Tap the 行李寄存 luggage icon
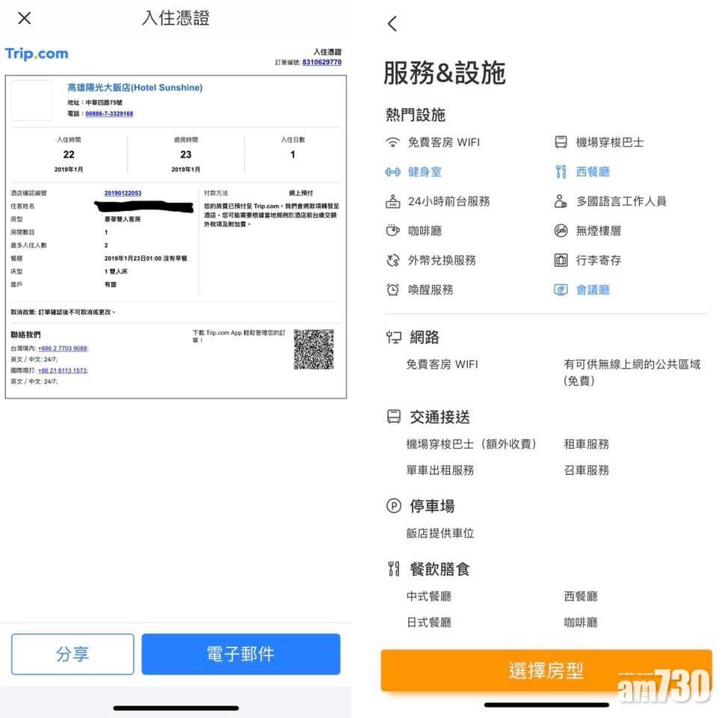Image resolution: width=728 pixels, height=718 pixels. coord(561,260)
